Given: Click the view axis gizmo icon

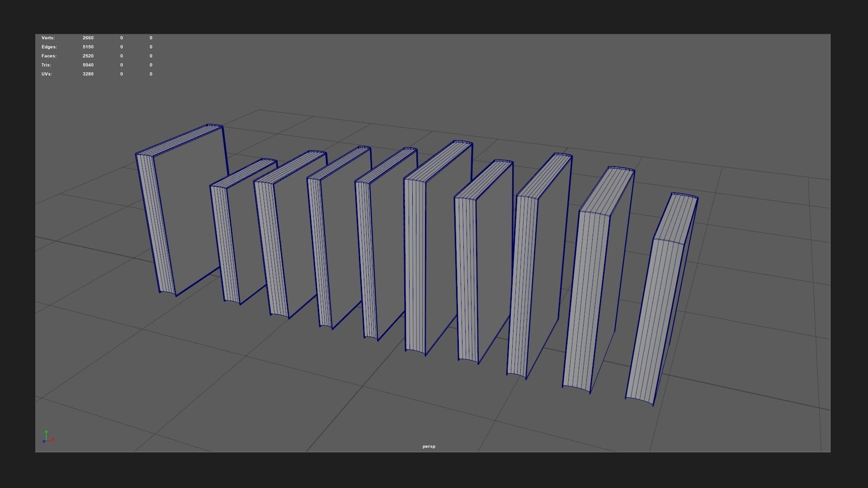Looking at the screenshot, I should point(47,437).
